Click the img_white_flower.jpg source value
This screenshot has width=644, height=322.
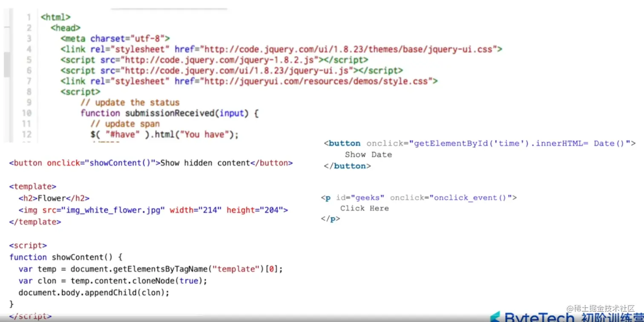coord(113,210)
